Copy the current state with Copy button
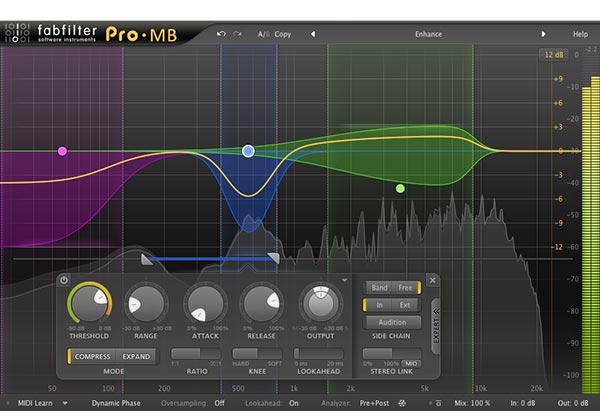This screenshot has height=420, width=600. coord(283,34)
